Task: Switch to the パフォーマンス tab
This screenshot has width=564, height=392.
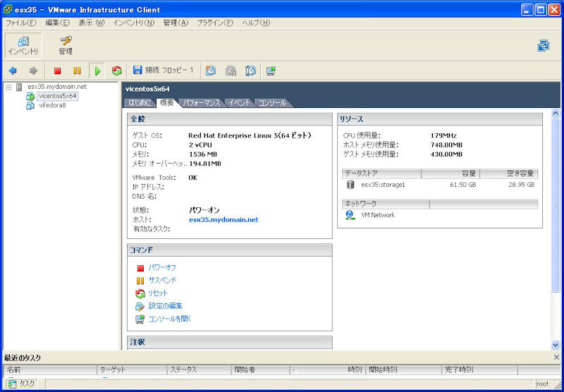Action: [x=201, y=103]
